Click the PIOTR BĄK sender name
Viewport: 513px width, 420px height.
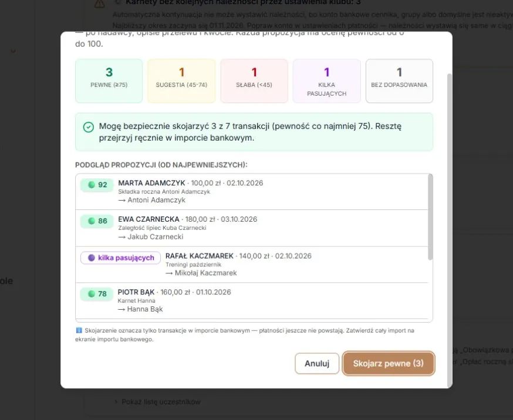click(x=136, y=292)
